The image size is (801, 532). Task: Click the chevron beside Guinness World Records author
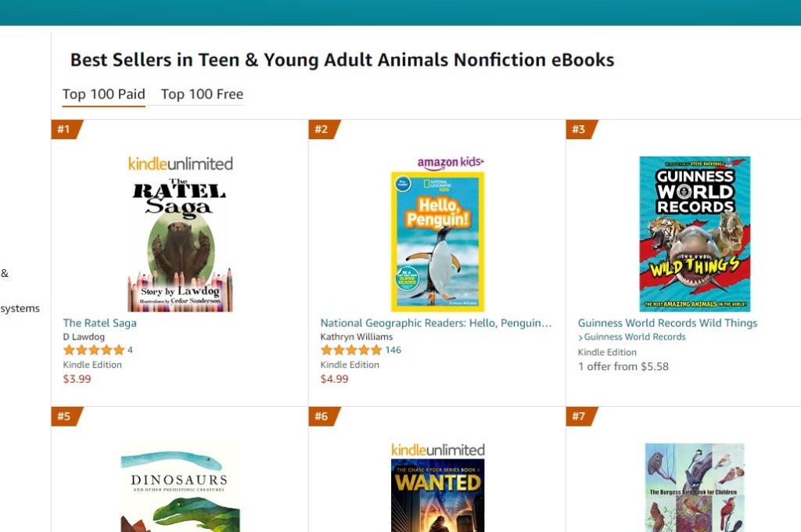tap(580, 338)
